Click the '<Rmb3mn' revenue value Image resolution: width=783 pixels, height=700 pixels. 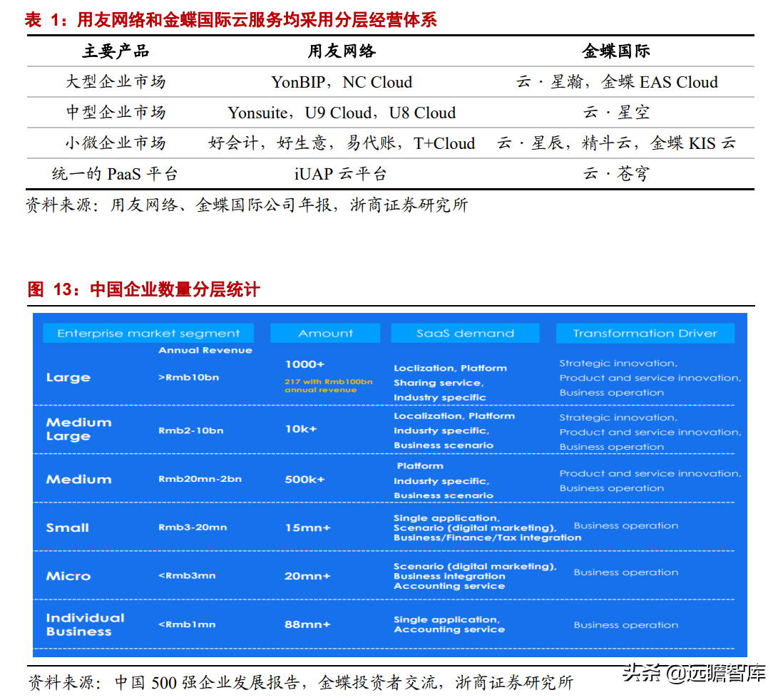[187, 576]
